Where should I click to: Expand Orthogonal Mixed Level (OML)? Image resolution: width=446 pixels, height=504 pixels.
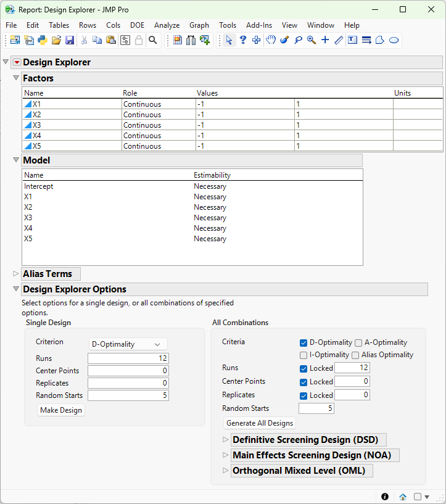(226, 470)
